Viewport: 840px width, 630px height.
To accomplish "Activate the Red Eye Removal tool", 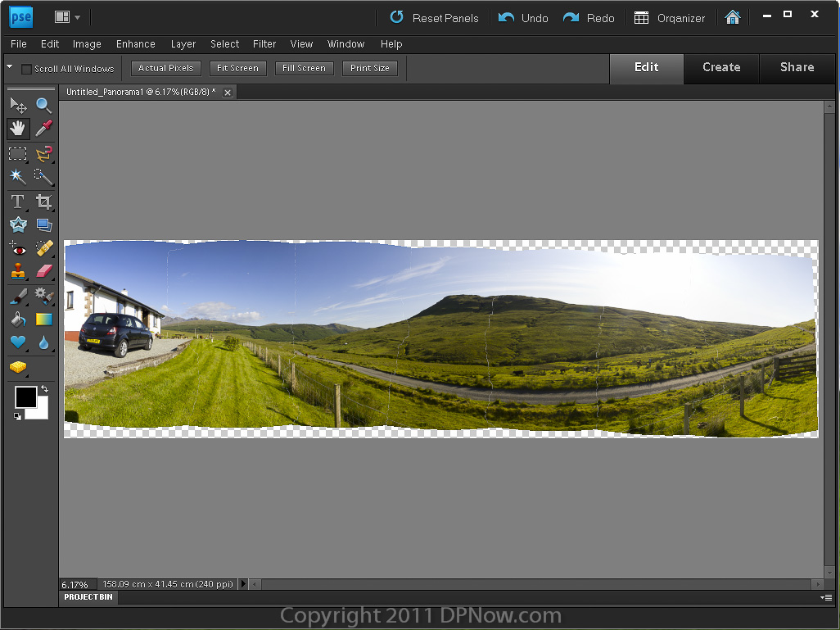I will tap(17, 248).
